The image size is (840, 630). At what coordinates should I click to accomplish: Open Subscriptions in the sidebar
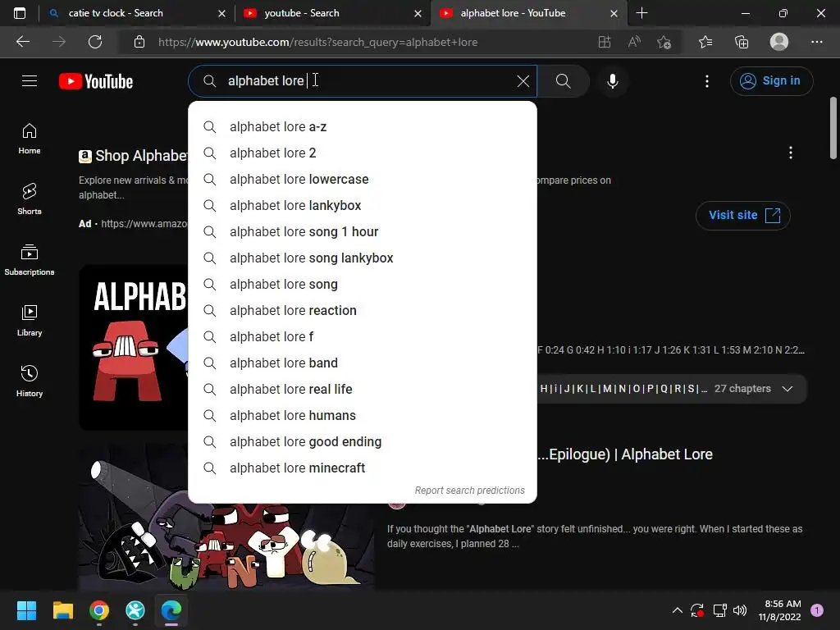click(30, 260)
